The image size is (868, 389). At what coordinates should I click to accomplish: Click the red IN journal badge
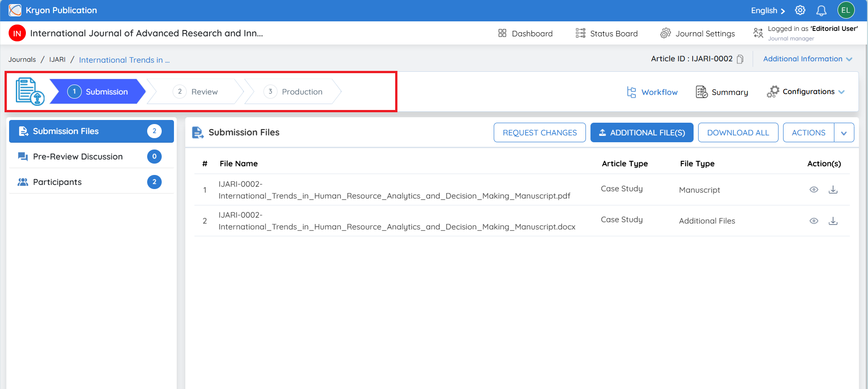click(17, 33)
